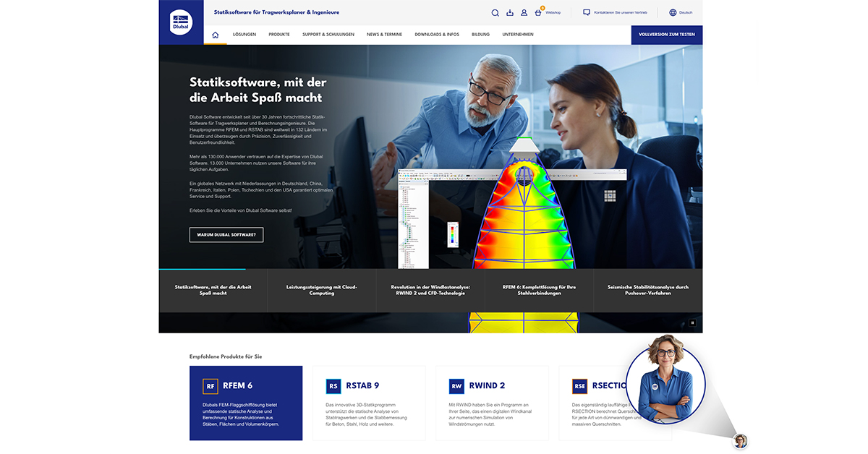Open the user account icon
This screenshot has height=454, width=868.
[524, 12]
